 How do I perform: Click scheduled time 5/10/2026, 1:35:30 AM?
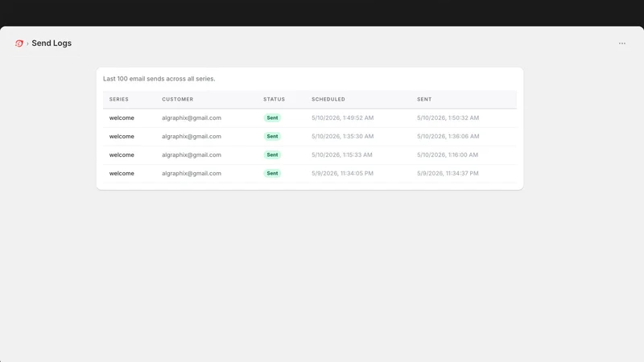click(x=343, y=136)
